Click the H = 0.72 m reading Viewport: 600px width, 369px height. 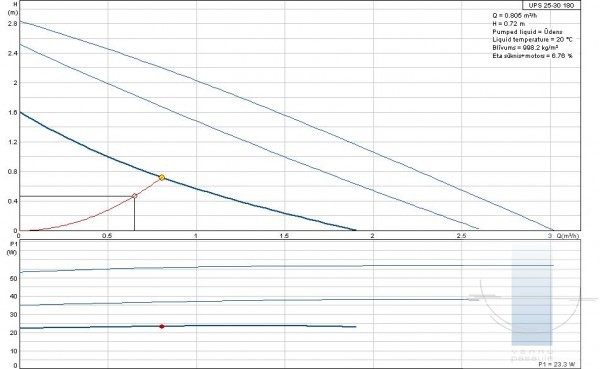coord(509,24)
